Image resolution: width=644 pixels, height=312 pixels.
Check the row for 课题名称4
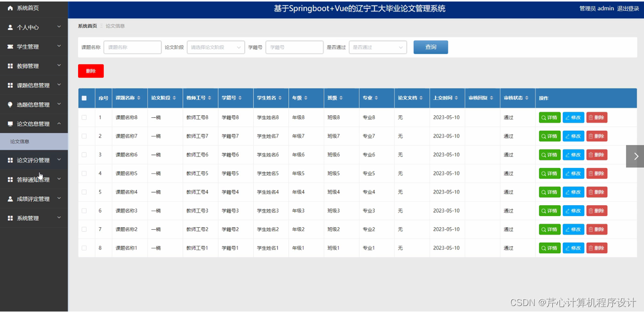[84, 192]
